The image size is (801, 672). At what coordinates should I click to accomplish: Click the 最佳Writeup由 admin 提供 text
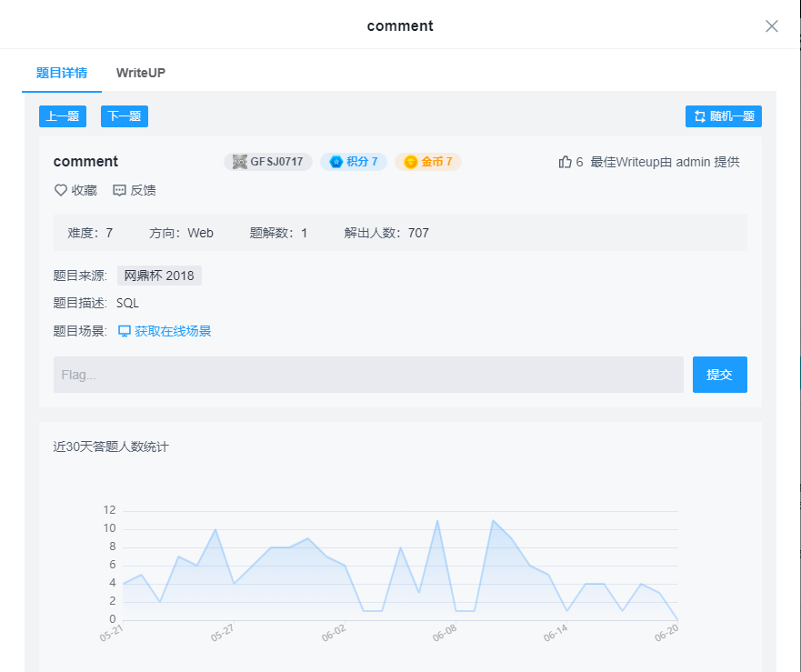[x=665, y=162]
